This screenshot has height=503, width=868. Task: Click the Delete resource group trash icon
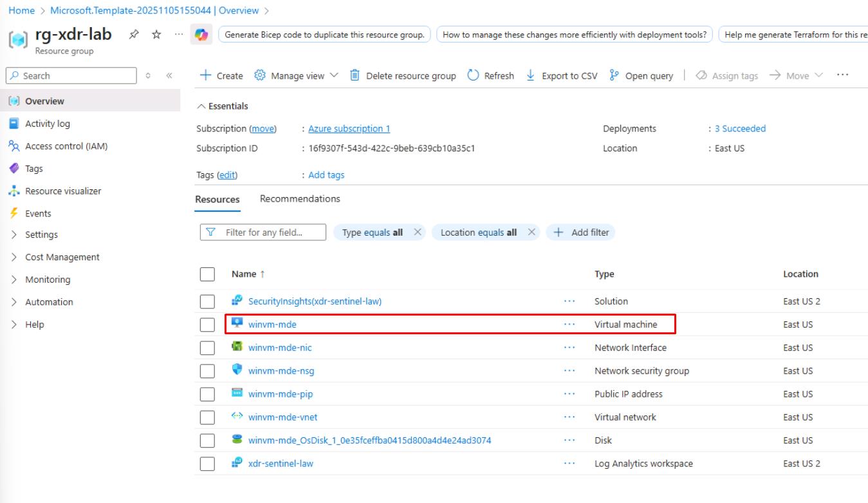(355, 76)
